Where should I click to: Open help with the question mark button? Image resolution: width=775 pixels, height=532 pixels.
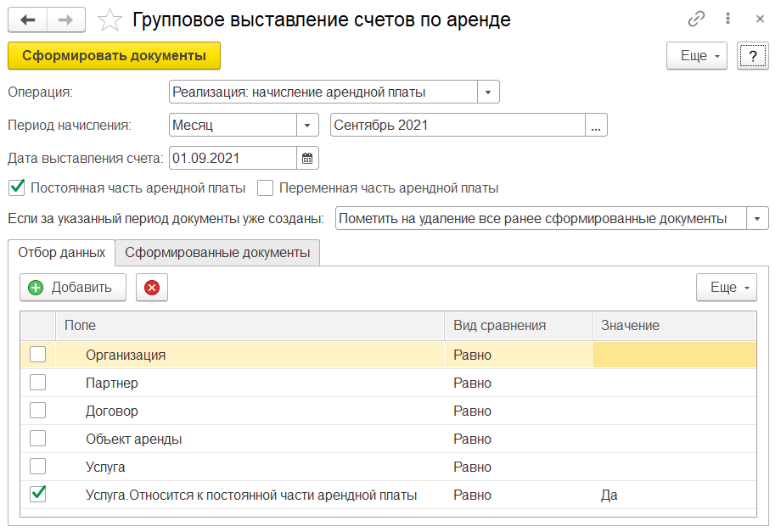point(752,56)
